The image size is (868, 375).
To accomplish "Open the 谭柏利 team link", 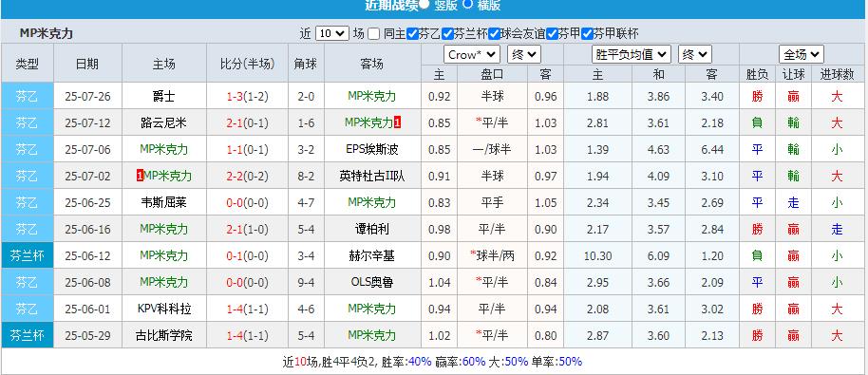I will [x=372, y=229].
